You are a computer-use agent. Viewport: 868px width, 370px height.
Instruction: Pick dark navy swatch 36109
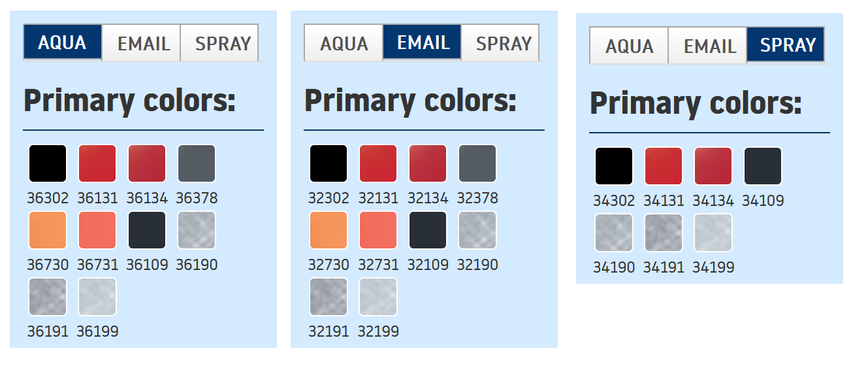pos(147,230)
